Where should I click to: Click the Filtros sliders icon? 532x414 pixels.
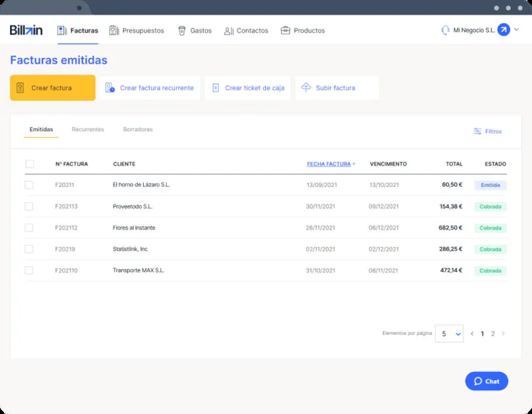pyautogui.click(x=477, y=131)
